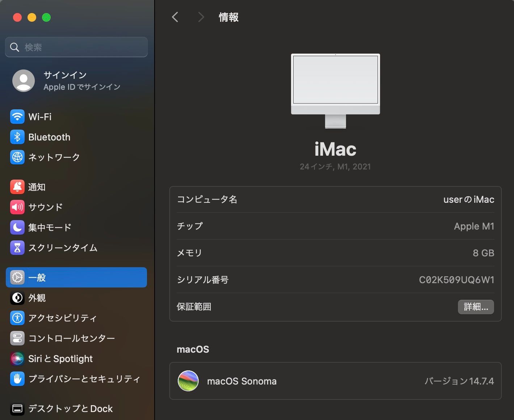Click the 保証範囲 label

click(194, 307)
